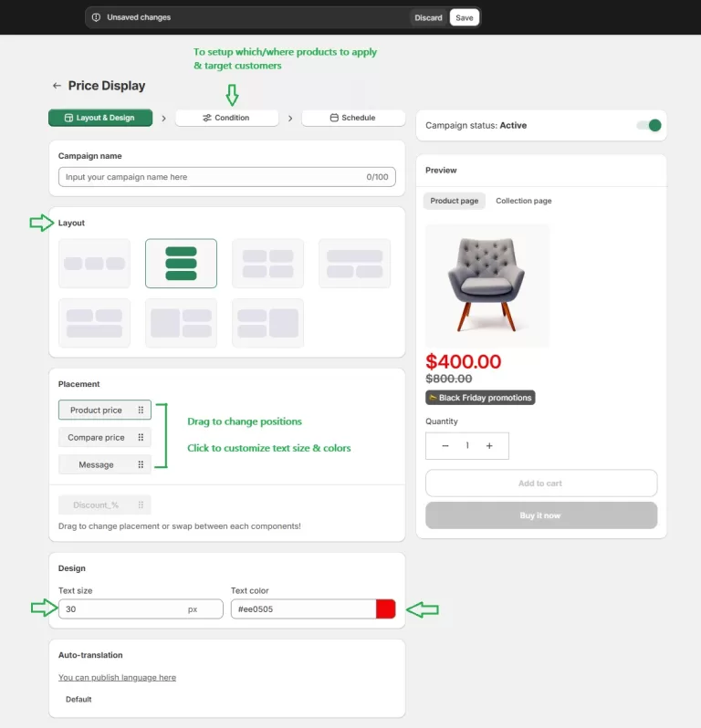Click the $400.00 price in preview
Image resolution: width=701 pixels, height=728 pixels.
(463, 361)
